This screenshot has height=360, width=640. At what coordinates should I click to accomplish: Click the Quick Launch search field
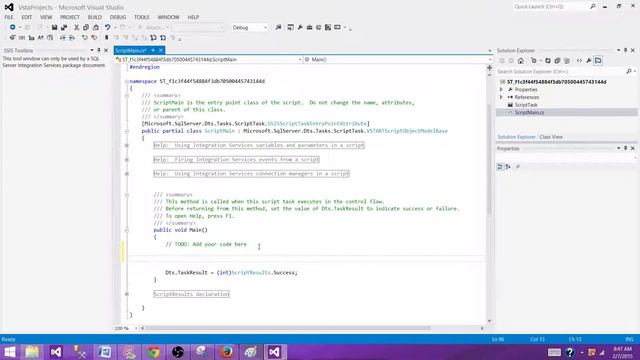pyautogui.click(x=555, y=7)
